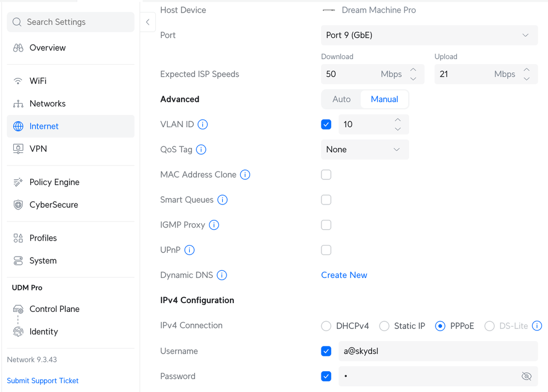Switch Advanced mode to Auto
This screenshot has height=392, width=548.
(x=341, y=99)
